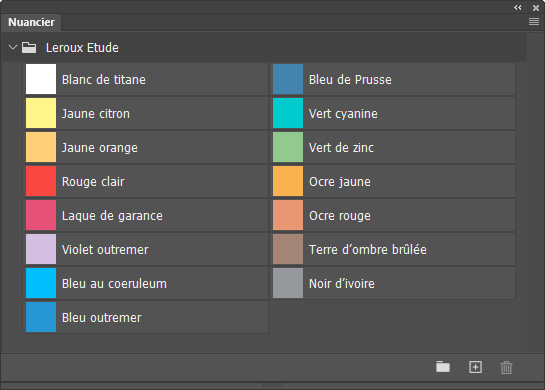Click the "Terre d'ombre brûlée" name
Viewport: 545px width, 390px height.
click(368, 250)
